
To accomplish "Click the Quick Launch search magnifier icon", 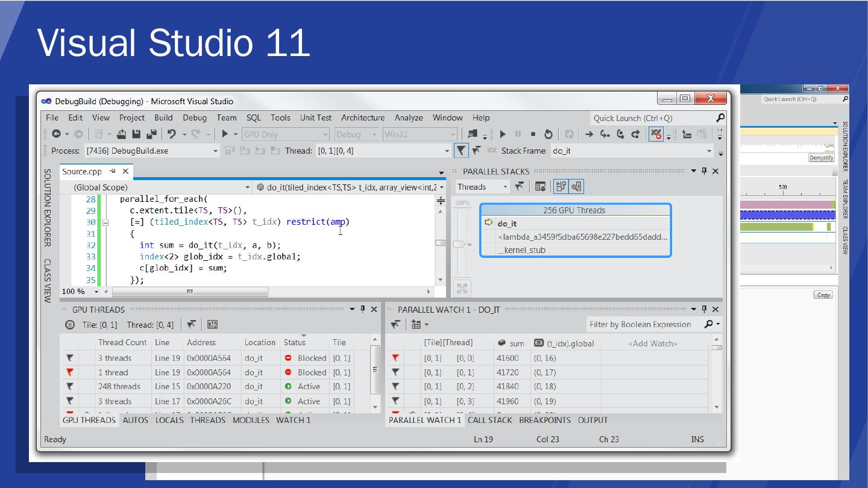I will click(720, 118).
